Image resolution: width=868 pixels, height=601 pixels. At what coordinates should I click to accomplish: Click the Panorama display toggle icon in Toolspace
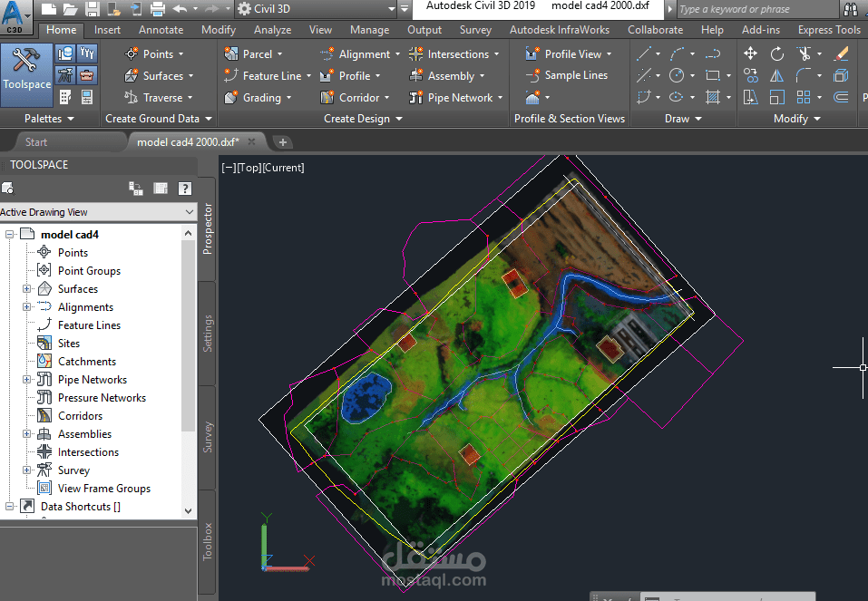161,189
